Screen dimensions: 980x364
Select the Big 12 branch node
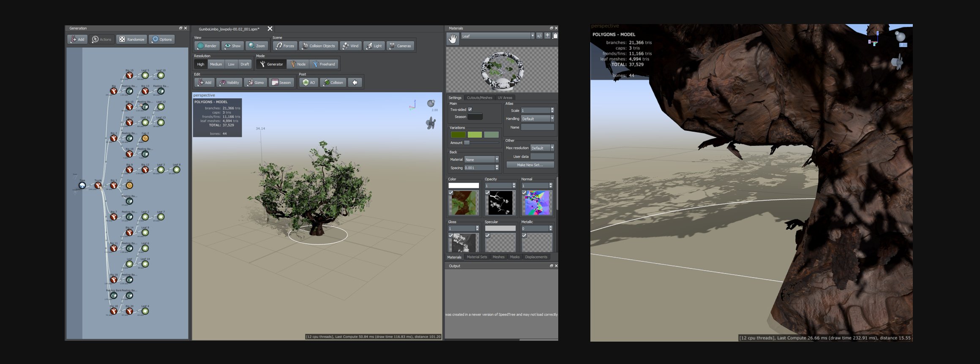(145, 170)
